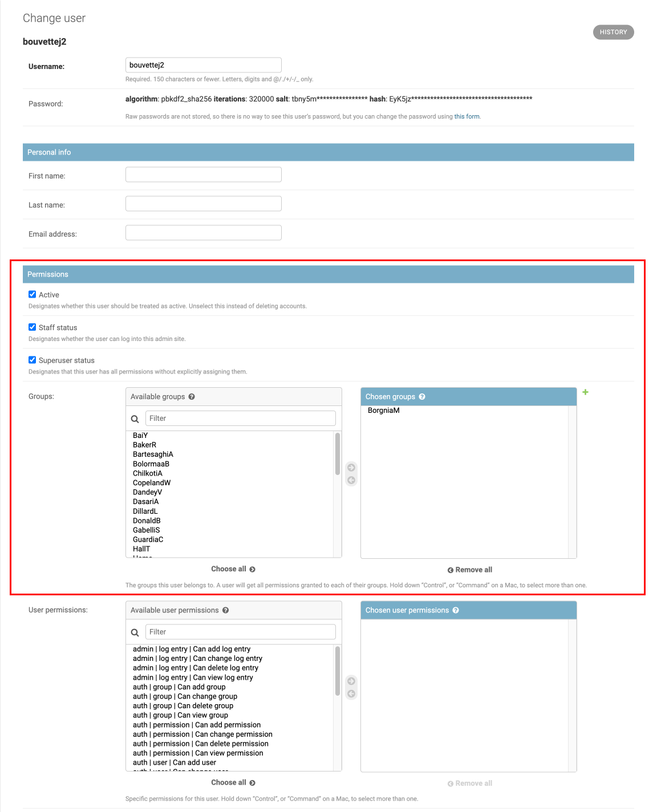
Task: Disable the Superuser status checkbox
Action: click(33, 360)
